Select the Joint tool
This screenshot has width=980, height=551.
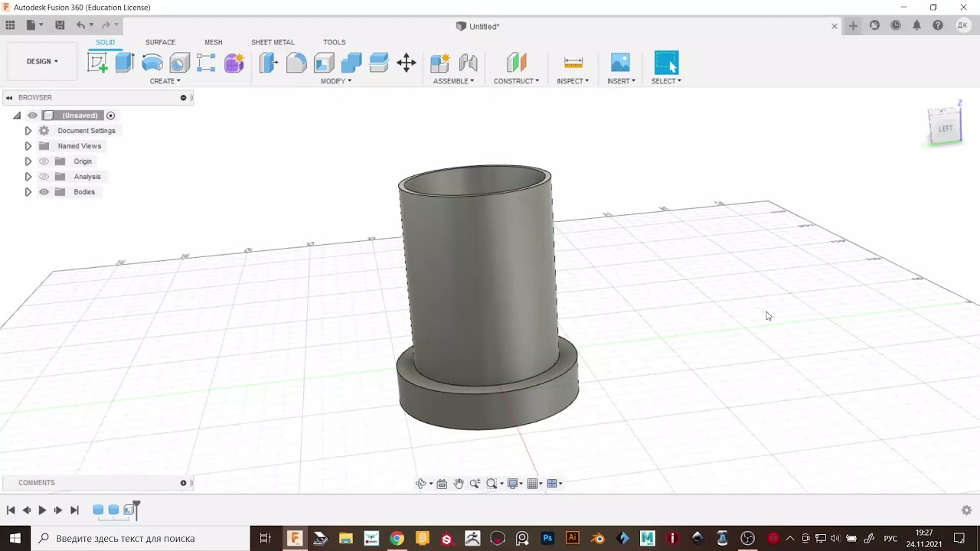pyautogui.click(x=468, y=63)
